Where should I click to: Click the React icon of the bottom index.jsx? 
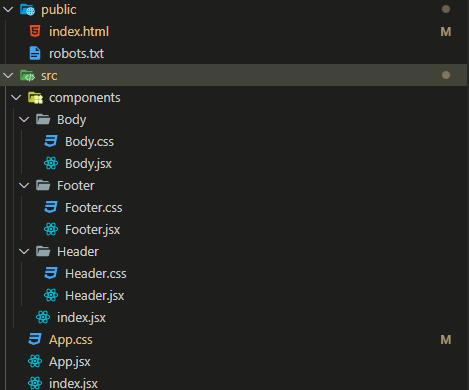point(35,383)
